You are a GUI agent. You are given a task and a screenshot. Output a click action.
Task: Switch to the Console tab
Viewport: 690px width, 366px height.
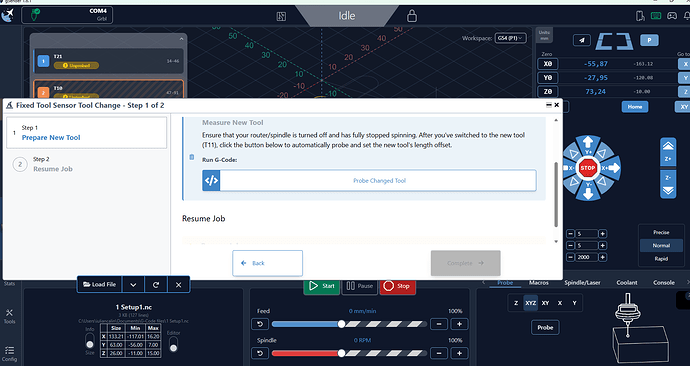click(x=664, y=282)
